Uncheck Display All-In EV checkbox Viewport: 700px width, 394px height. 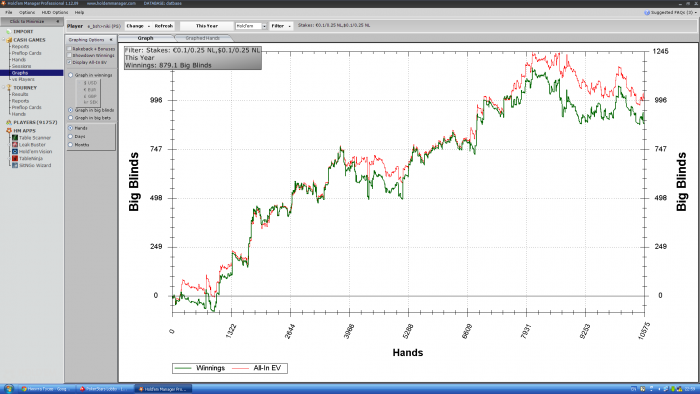coord(69,62)
